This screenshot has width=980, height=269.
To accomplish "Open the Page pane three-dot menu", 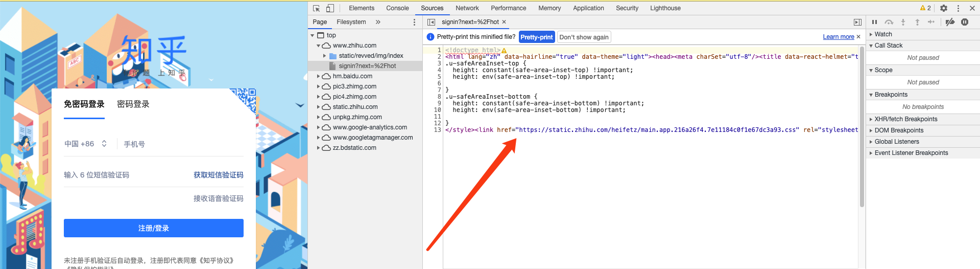I will click(x=414, y=22).
